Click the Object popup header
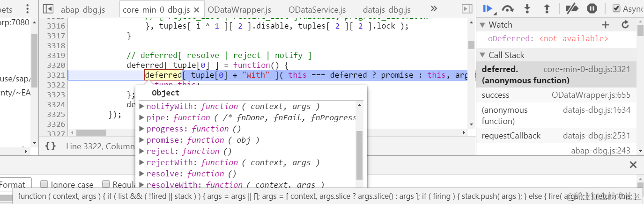 pos(166,93)
